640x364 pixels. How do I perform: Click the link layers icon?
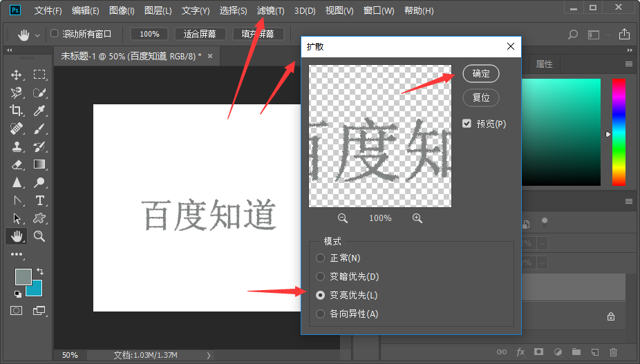point(502,352)
